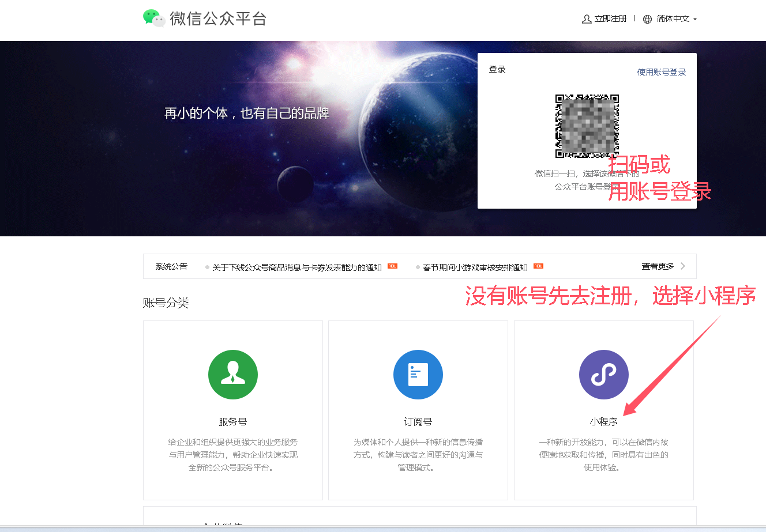Click the login QR code image
The height and width of the screenshot is (532, 766).
(x=587, y=126)
